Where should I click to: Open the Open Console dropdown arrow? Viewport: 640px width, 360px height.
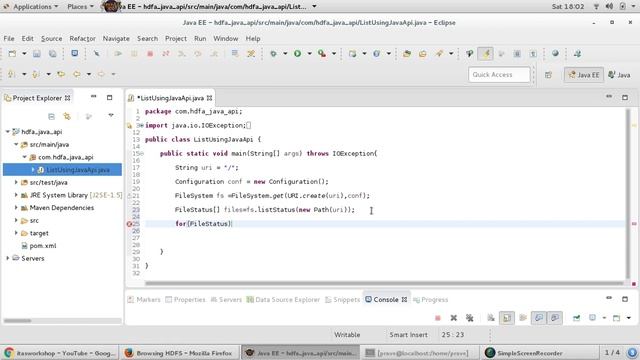629,318
